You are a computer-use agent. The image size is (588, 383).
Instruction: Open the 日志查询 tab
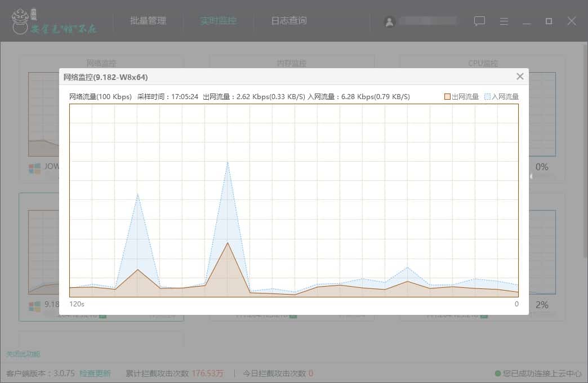289,21
